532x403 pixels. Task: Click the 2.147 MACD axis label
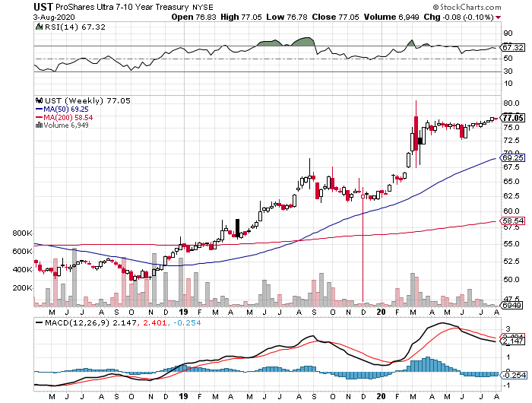pos(513,341)
